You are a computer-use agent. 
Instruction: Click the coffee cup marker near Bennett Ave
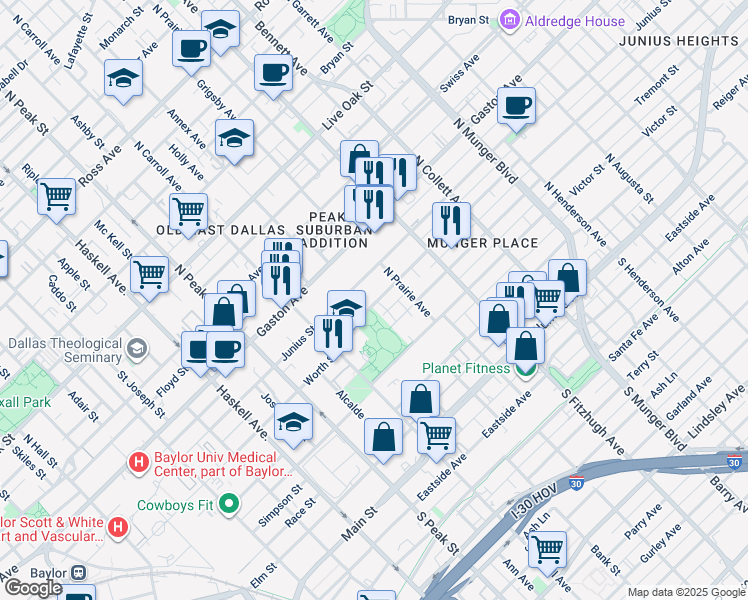point(273,72)
